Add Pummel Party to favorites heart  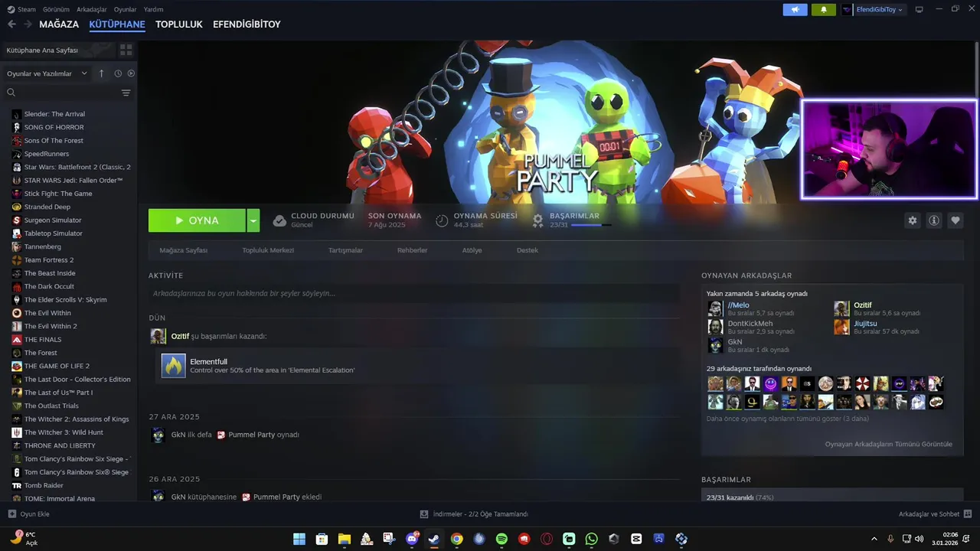(955, 220)
